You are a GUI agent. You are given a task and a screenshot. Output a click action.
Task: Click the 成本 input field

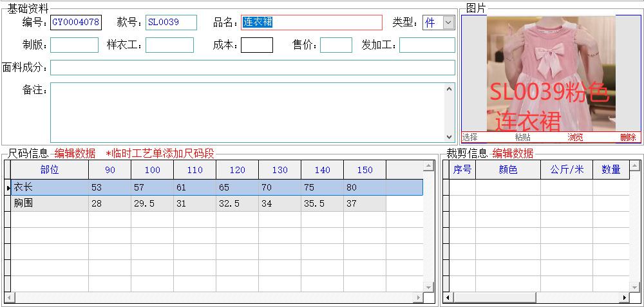click(257, 45)
